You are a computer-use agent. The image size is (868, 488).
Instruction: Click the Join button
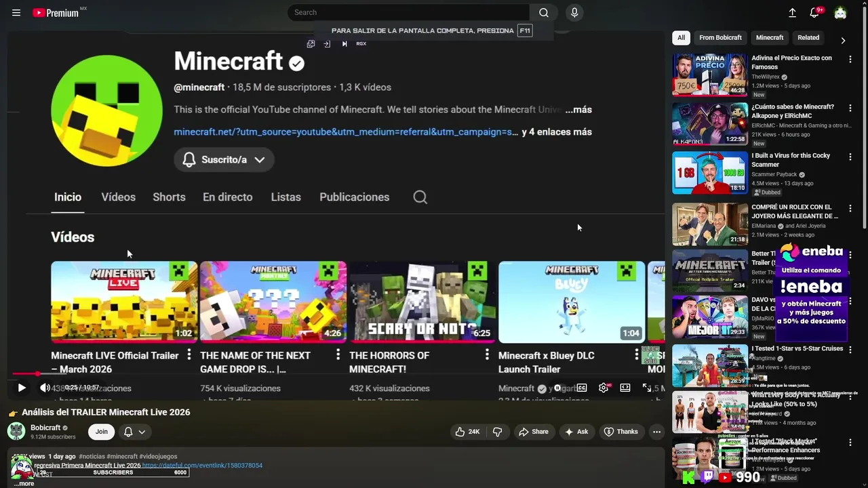tap(101, 432)
